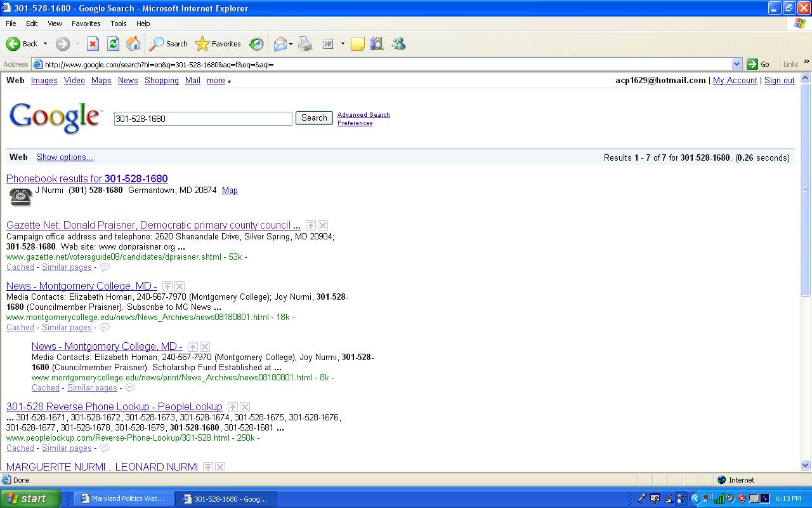Stop loading with the red X icon

pos(93,44)
